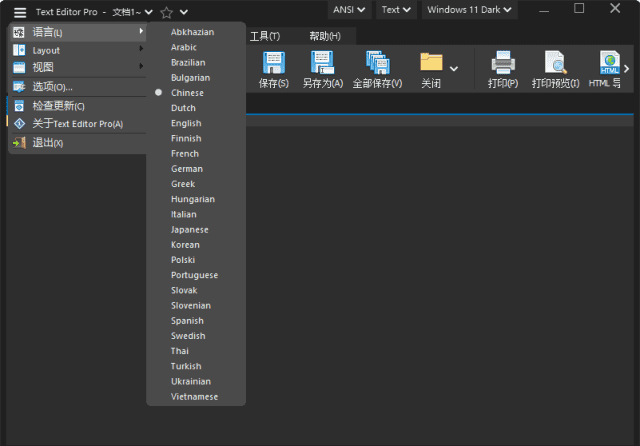The width and height of the screenshot is (640, 446).
Task: Choose French language
Action: 196,153
